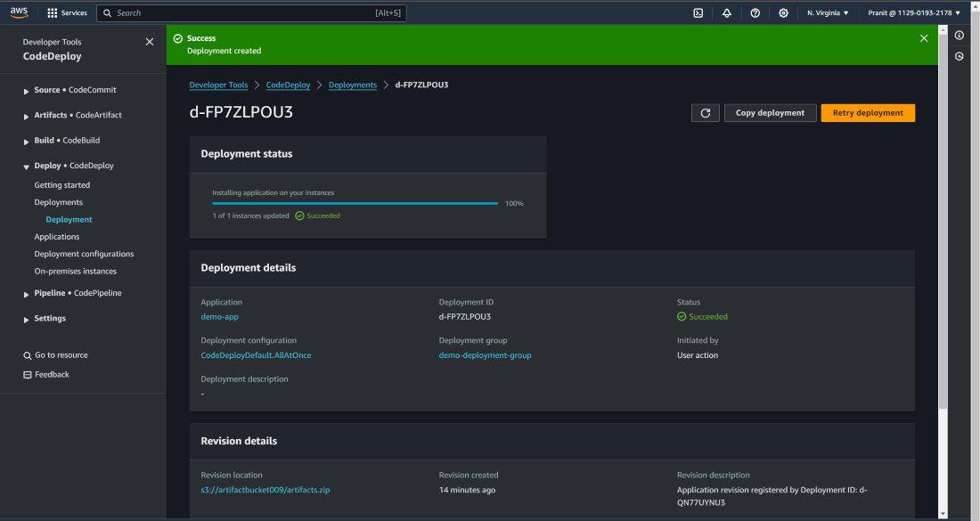Open the N. Virginia region dropdown
Screen dimensions: 980x521
click(828, 13)
